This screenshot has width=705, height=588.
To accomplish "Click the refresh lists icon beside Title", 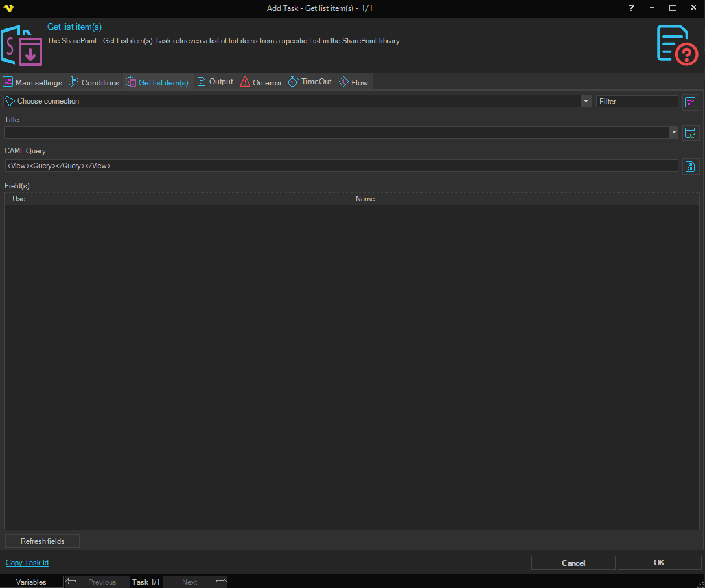I will [690, 133].
